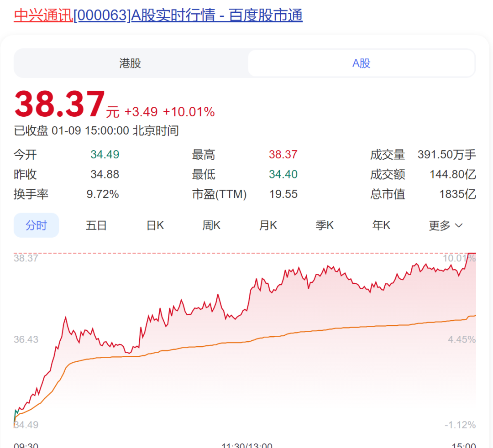Click the 15:00 time axis label
Viewport: 493px width, 448px height.
point(464,445)
